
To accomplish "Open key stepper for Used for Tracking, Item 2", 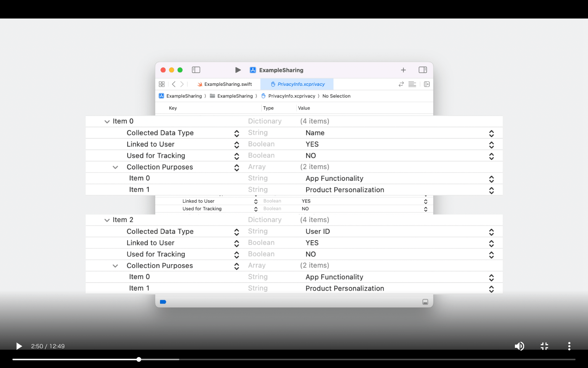I will pyautogui.click(x=237, y=255).
